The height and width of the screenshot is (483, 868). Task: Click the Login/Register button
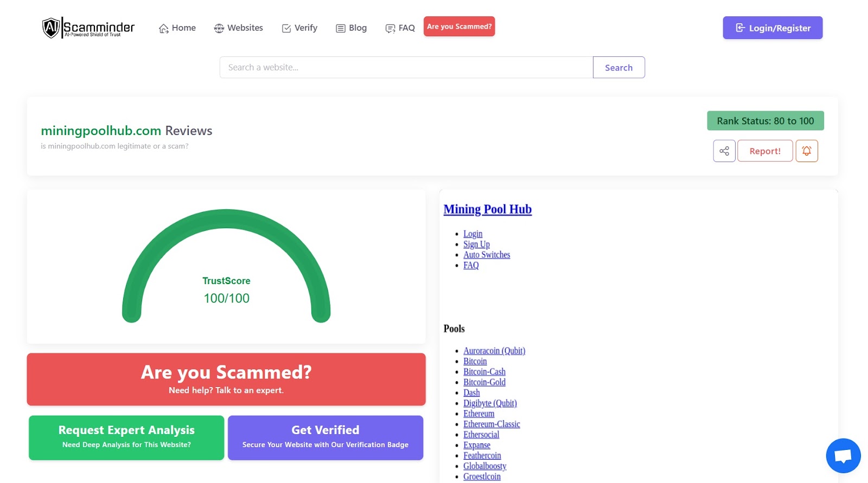click(x=773, y=28)
